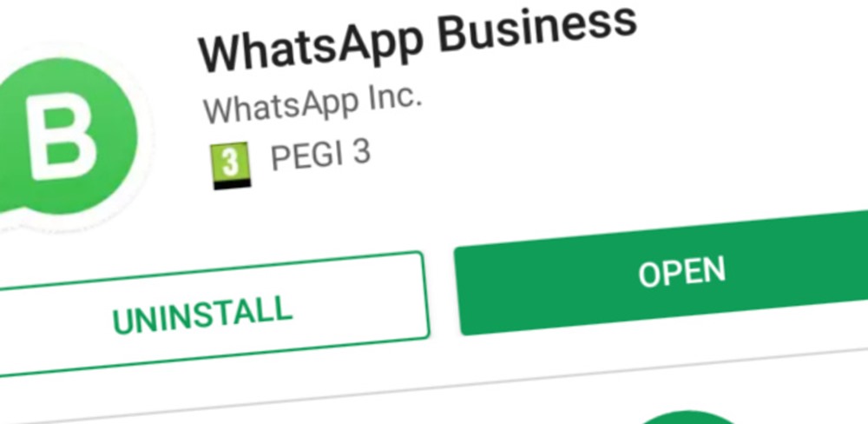Open the WhatsApp Inc. developer page
The width and height of the screenshot is (868, 424).
pyautogui.click(x=312, y=103)
